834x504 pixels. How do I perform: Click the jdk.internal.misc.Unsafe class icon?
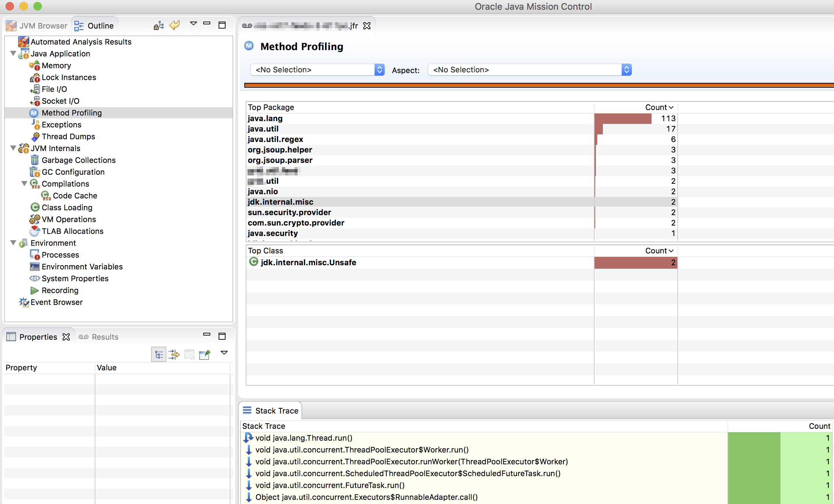pos(254,262)
